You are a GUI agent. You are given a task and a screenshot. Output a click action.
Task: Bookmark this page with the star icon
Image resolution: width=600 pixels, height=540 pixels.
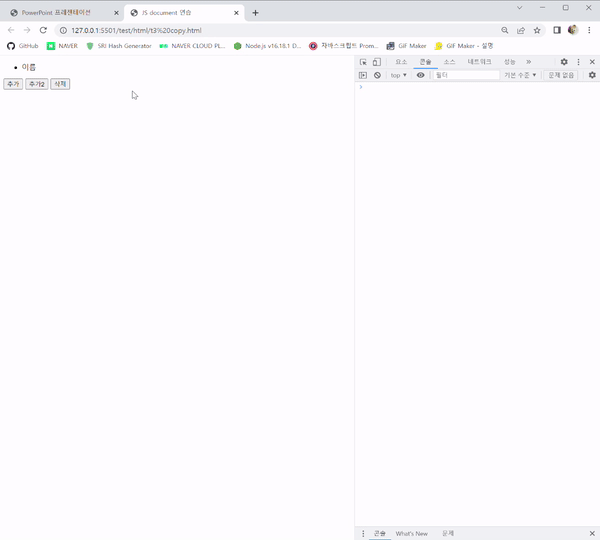[537, 30]
